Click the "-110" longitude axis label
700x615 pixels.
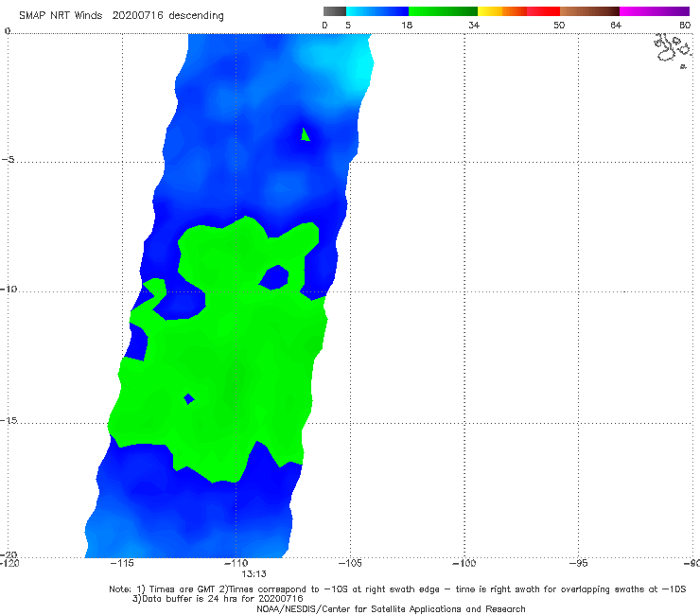pos(236,563)
